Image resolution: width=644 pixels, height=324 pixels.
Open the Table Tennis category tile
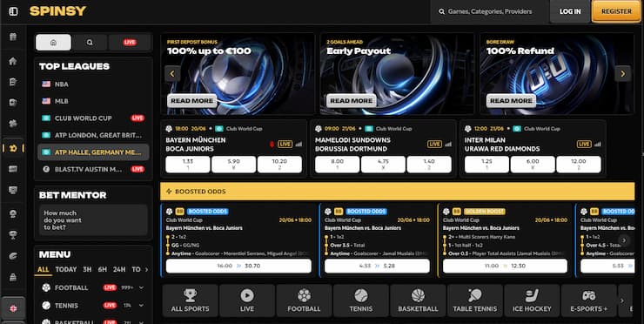point(475,300)
